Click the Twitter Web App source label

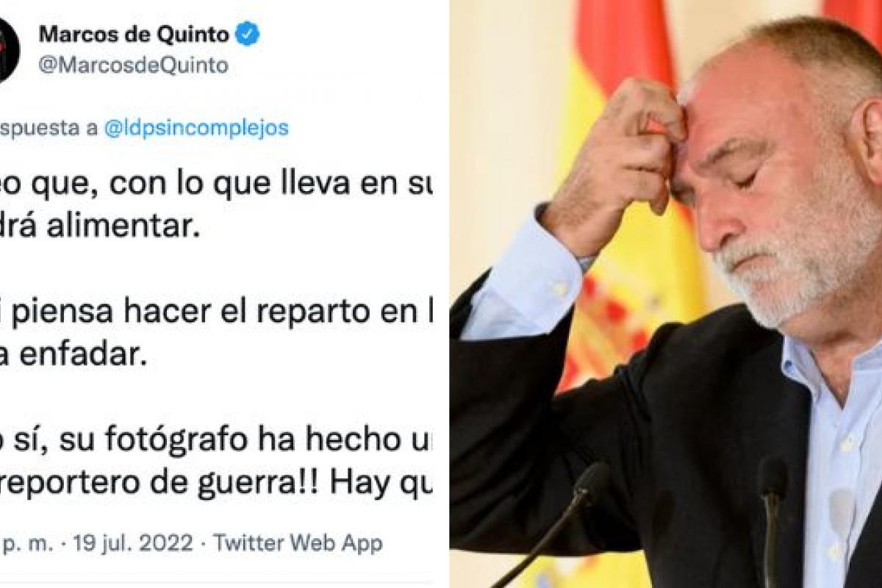point(298,544)
